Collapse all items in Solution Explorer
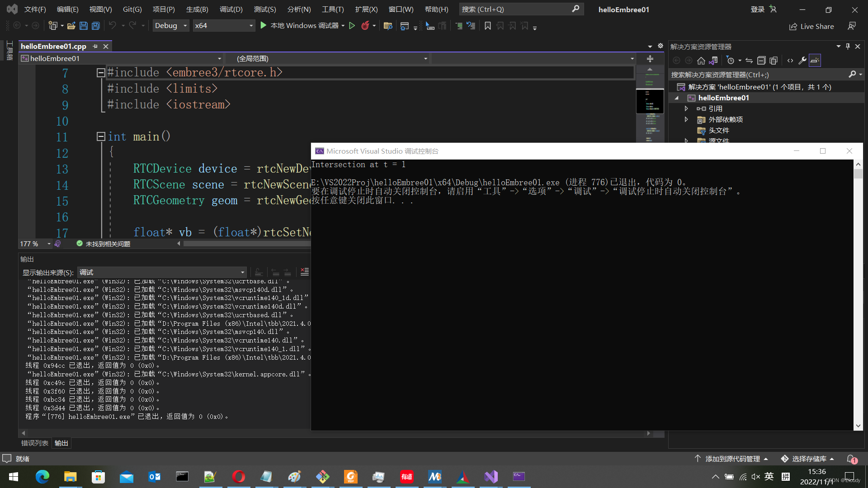Viewport: 868px width, 488px height. click(761, 61)
